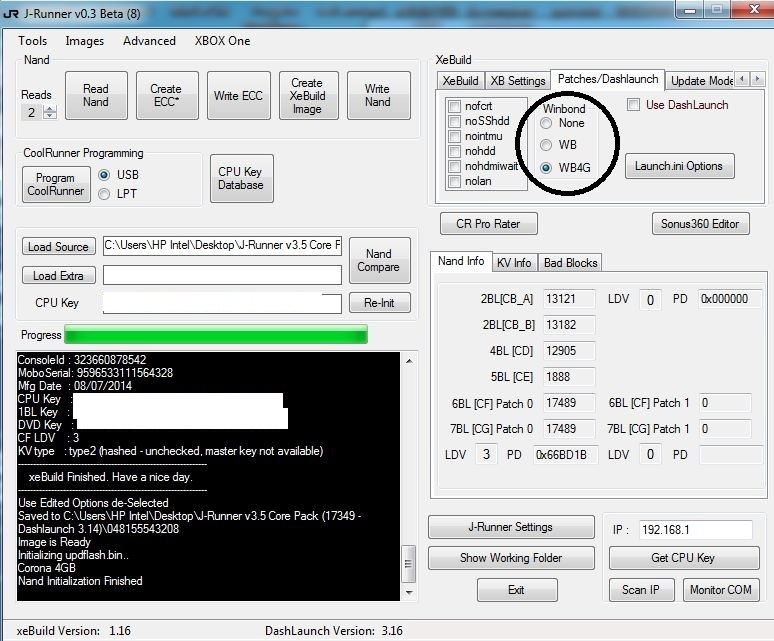Enable the nofcrt patch checkbox
Image resolution: width=774 pixels, height=641 pixels.
[454, 106]
